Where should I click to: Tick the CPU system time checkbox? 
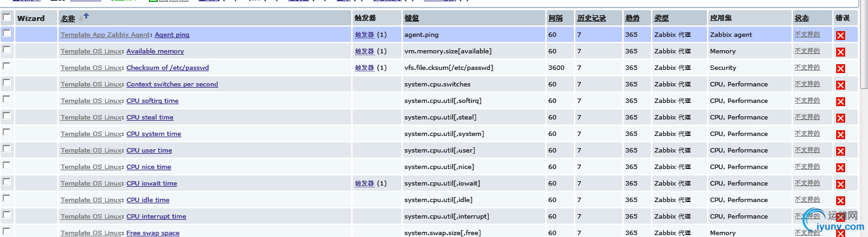[x=6, y=132]
